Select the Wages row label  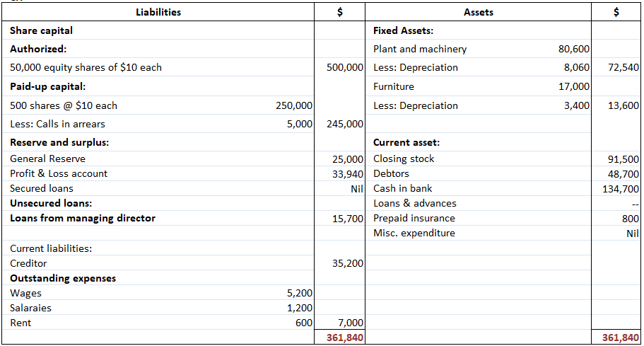[x=26, y=294]
